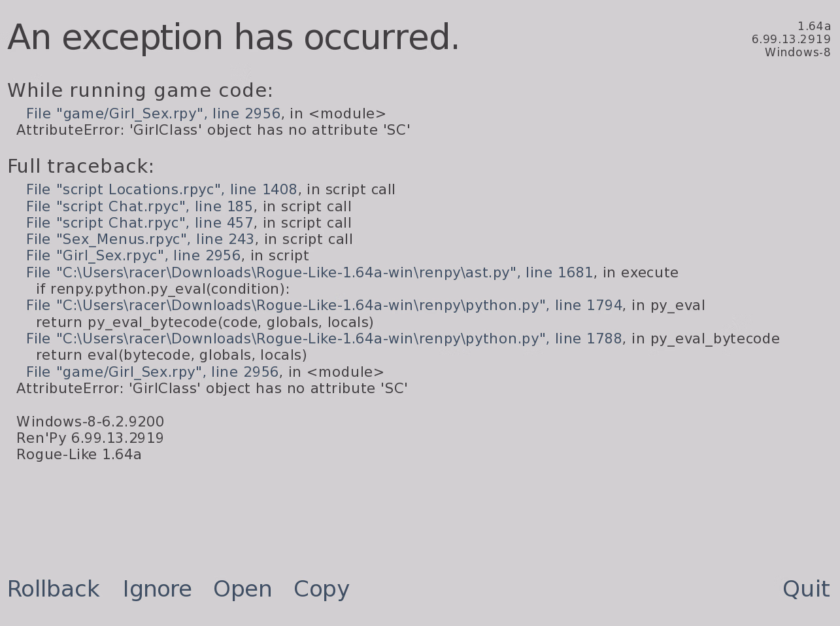Quit the game from error screen
The width and height of the screenshot is (840, 626).
pos(805,589)
